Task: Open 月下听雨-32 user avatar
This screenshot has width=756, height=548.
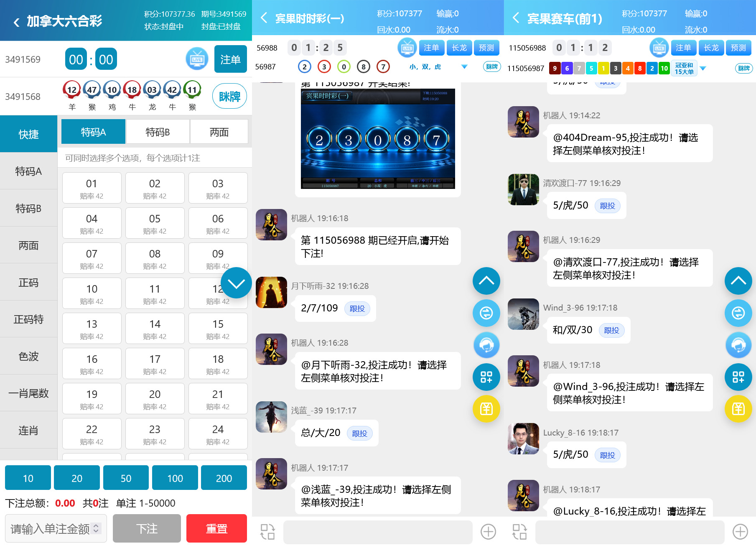Action: point(271,292)
